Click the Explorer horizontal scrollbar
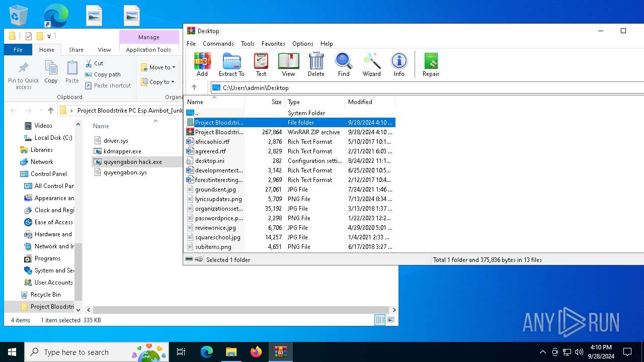Screen dimensions: 644x362 pos(241,310)
